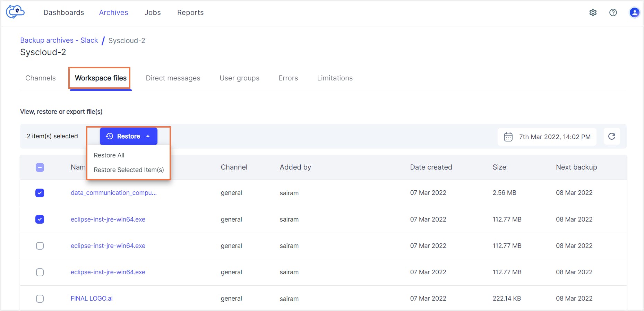Open the user profile avatar
The width and height of the screenshot is (644, 311).
click(634, 12)
